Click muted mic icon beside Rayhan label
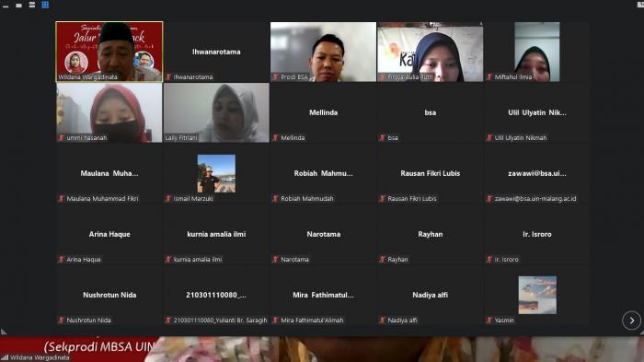The width and height of the screenshot is (644, 362). click(x=383, y=260)
